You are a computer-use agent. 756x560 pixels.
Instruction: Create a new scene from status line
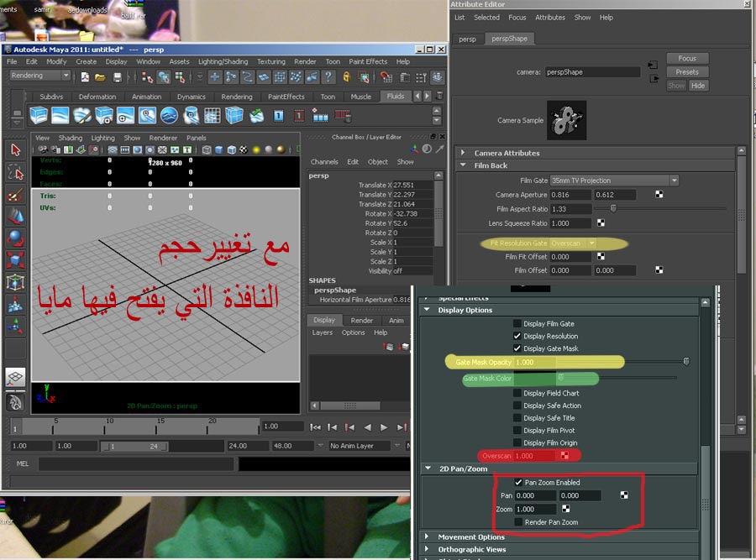[x=85, y=77]
